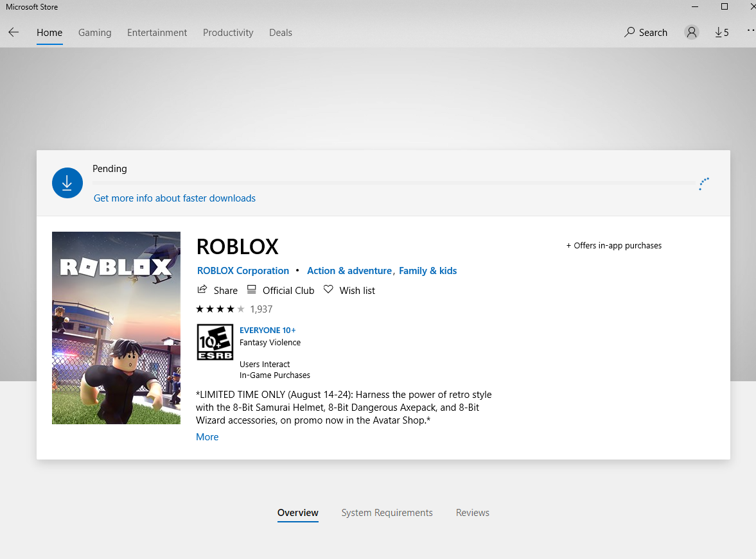Minimize the Microsoft Store window
The height and width of the screenshot is (559, 756).
[695, 7]
